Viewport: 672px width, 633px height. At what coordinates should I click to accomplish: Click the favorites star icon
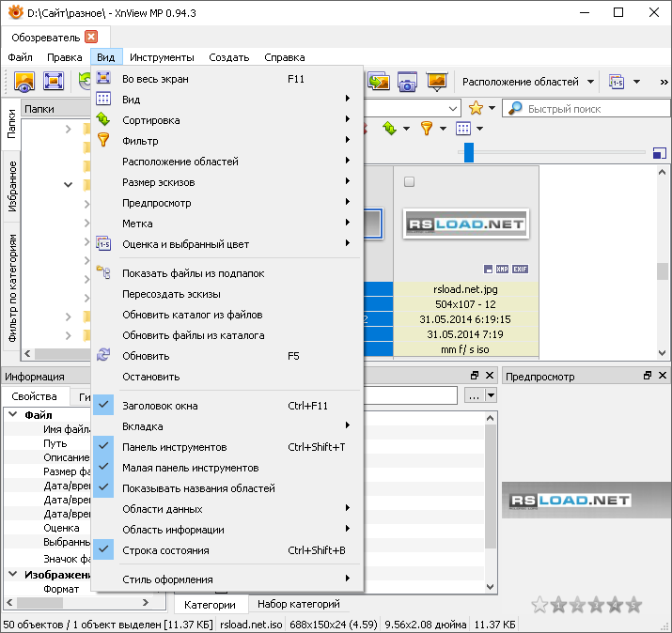[476, 109]
